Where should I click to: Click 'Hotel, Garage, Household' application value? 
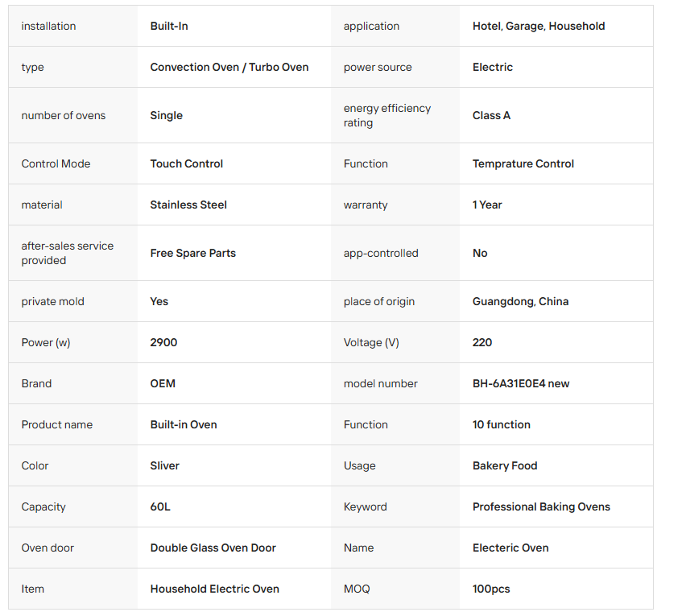[x=539, y=26]
